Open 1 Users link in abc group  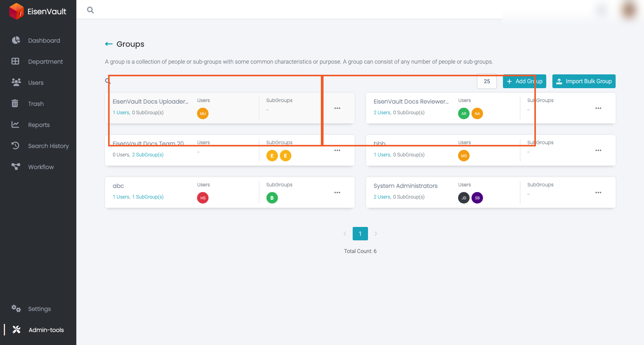[121, 197]
